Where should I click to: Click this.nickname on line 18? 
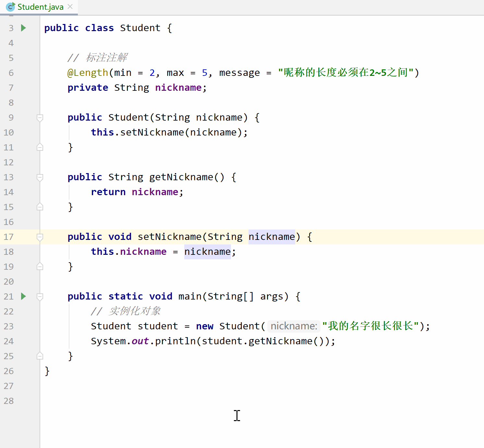pos(128,252)
